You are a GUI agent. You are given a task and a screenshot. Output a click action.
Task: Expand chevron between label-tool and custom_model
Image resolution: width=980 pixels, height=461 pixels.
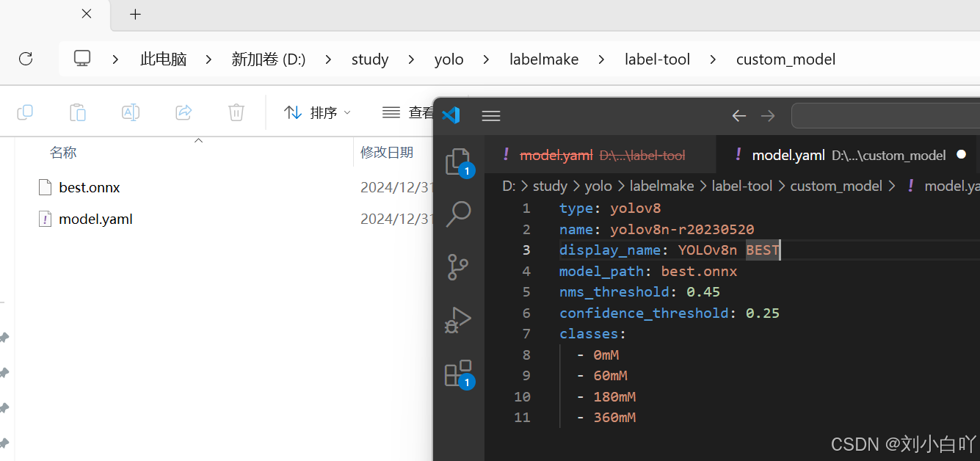tap(714, 59)
